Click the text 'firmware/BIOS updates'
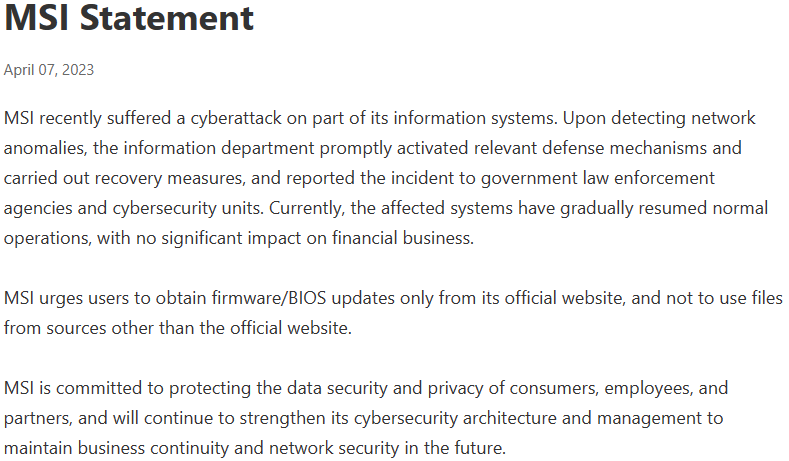 (x=303, y=298)
